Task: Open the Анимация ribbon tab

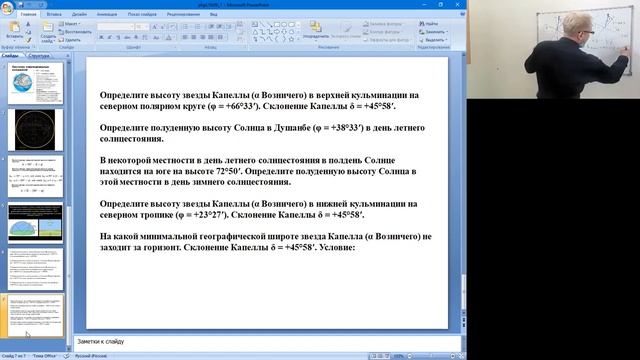Action: pyautogui.click(x=107, y=14)
